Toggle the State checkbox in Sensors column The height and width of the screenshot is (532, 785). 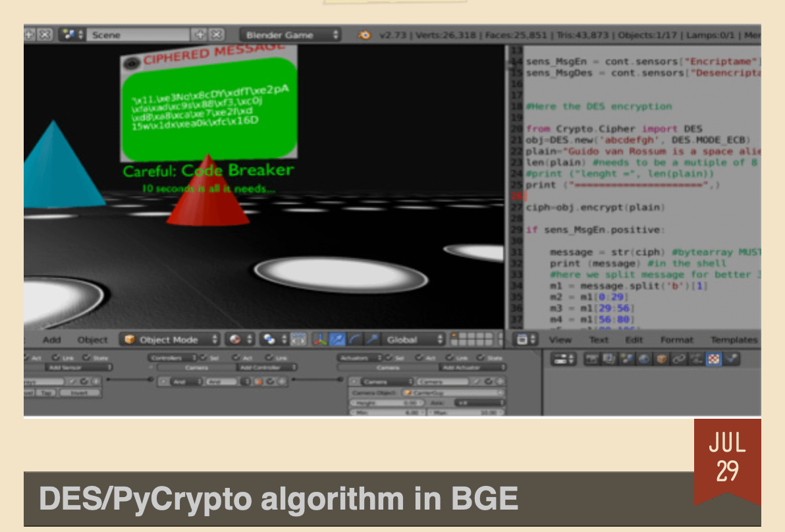point(88,358)
